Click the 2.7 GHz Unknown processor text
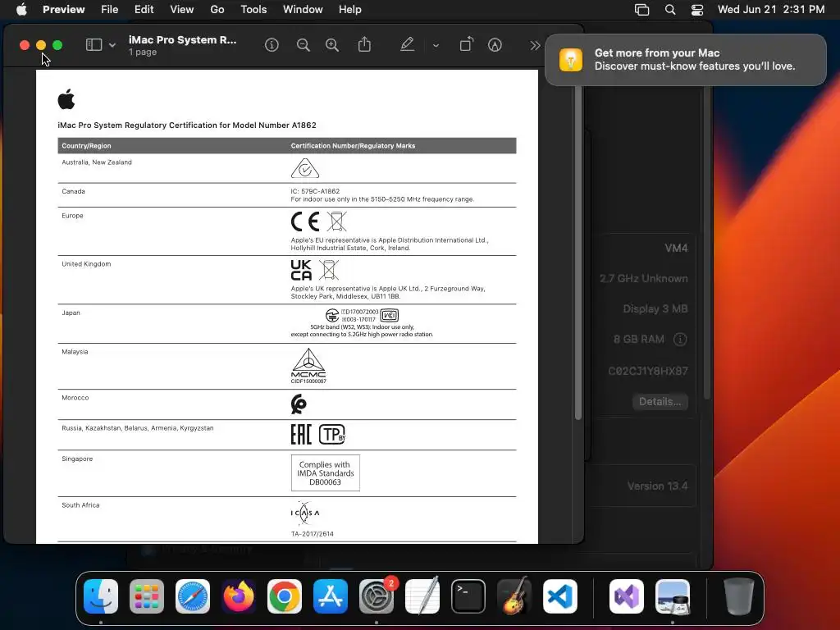This screenshot has width=840, height=630. (643, 278)
